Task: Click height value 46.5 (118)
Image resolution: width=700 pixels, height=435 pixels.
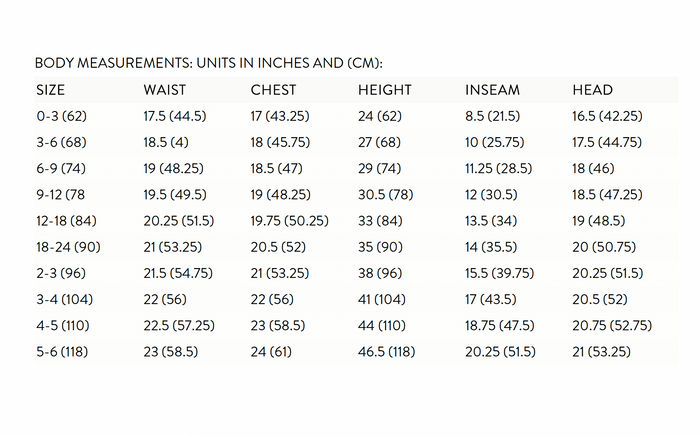Action: pos(387,351)
